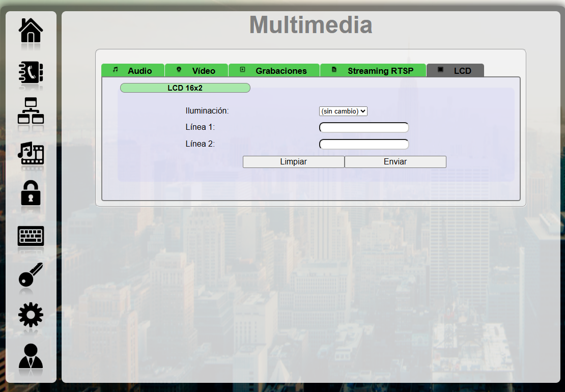The image size is (565, 392).
Task: Click the Enviar button
Action: [395, 162]
